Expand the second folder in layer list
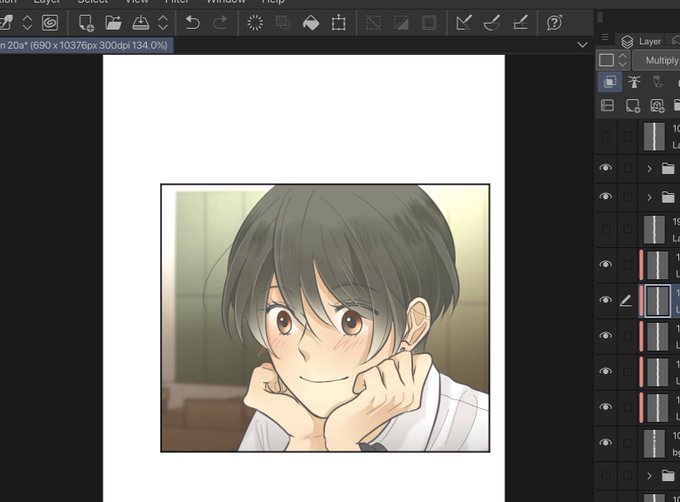680x502 pixels. pyautogui.click(x=649, y=197)
